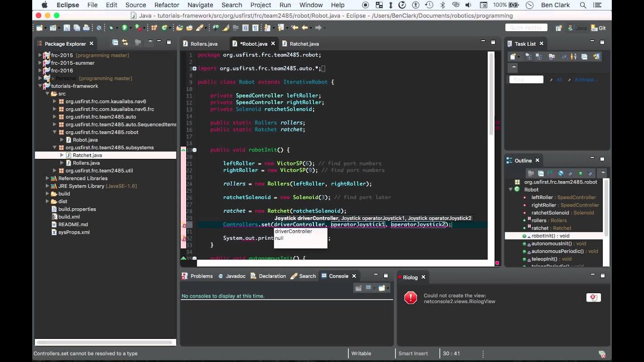Switch to the Git perspective button
This screenshot has width=644, height=362.
tap(598, 28)
